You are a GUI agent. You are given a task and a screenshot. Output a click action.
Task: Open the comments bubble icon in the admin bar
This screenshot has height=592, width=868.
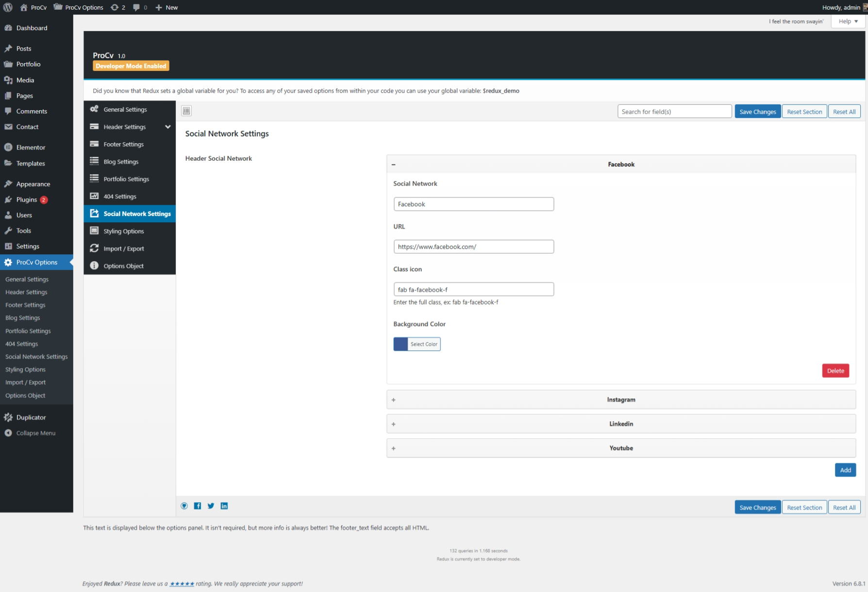[x=136, y=7]
